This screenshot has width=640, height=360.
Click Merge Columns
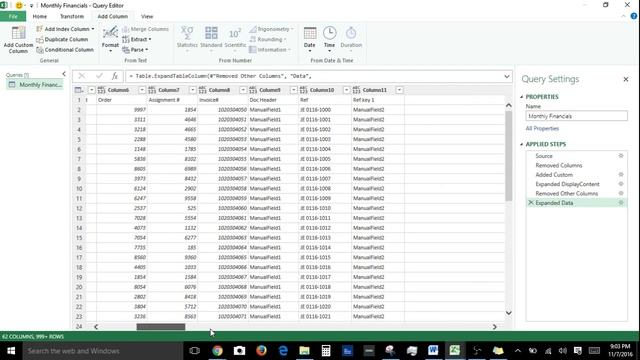point(145,29)
